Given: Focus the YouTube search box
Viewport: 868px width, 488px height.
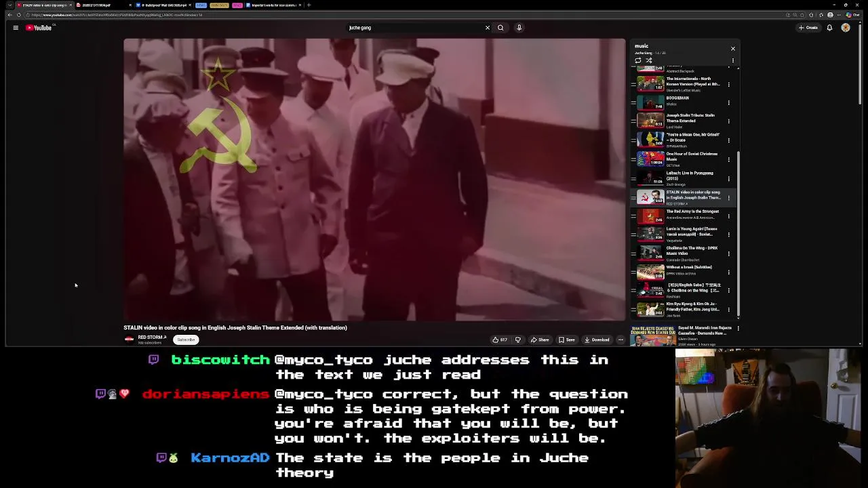Looking at the screenshot, I should [x=414, y=28].
